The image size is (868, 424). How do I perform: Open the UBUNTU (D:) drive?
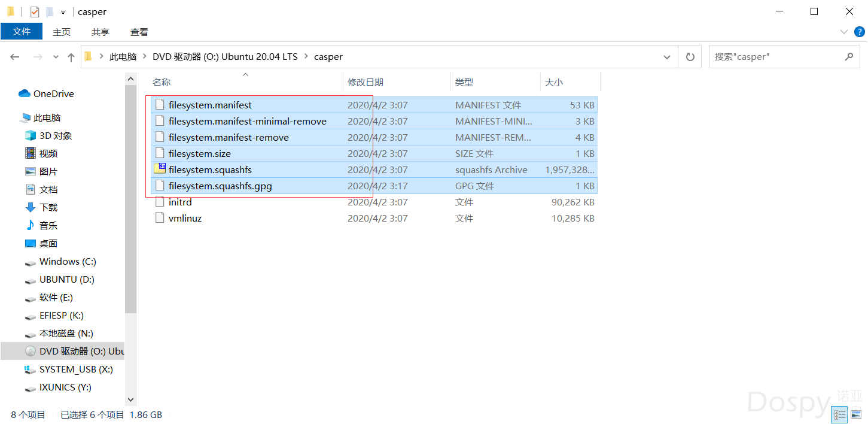pos(66,279)
